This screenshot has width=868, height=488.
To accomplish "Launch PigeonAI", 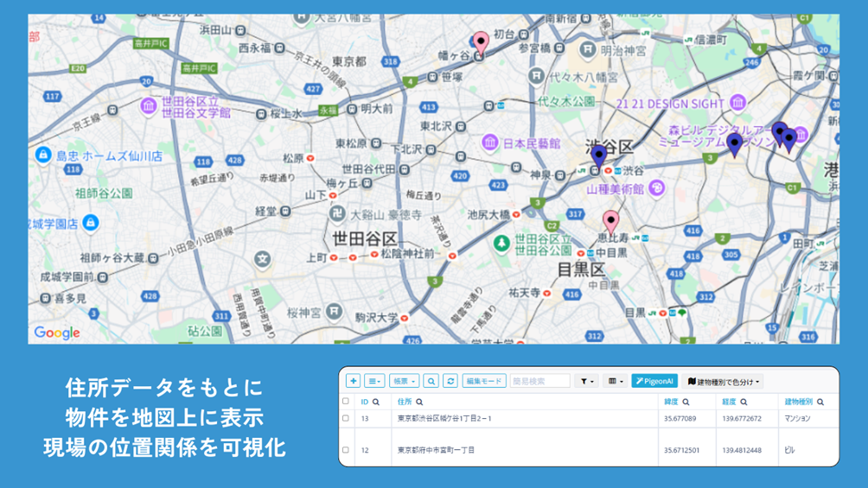I will pyautogui.click(x=654, y=381).
